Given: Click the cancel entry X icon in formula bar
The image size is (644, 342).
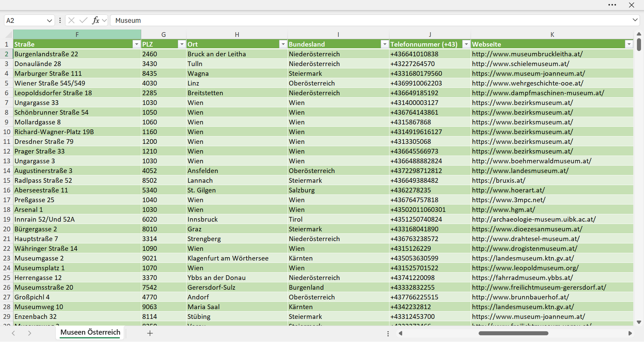Looking at the screenshot, I should tap(72, 20).
